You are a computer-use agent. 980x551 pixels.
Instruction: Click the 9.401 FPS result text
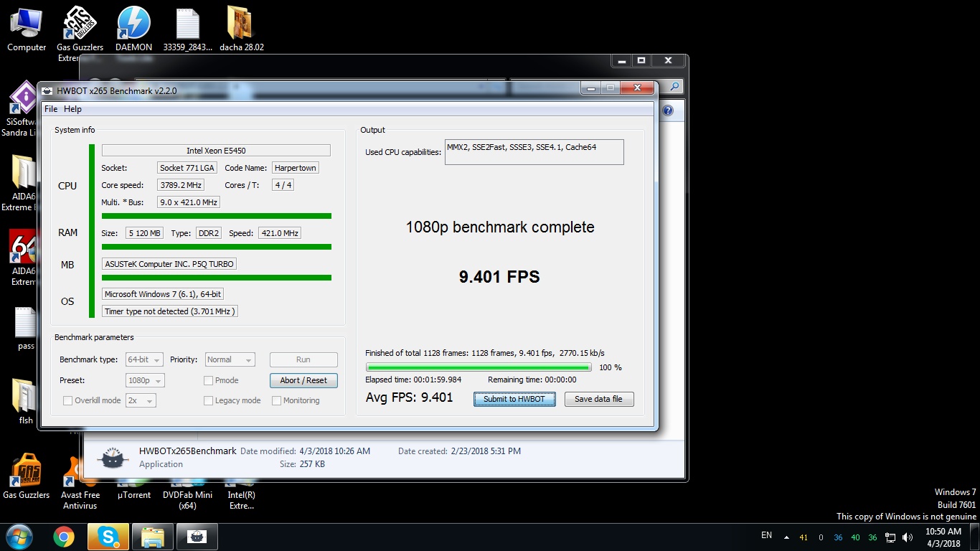click(499, 277)
